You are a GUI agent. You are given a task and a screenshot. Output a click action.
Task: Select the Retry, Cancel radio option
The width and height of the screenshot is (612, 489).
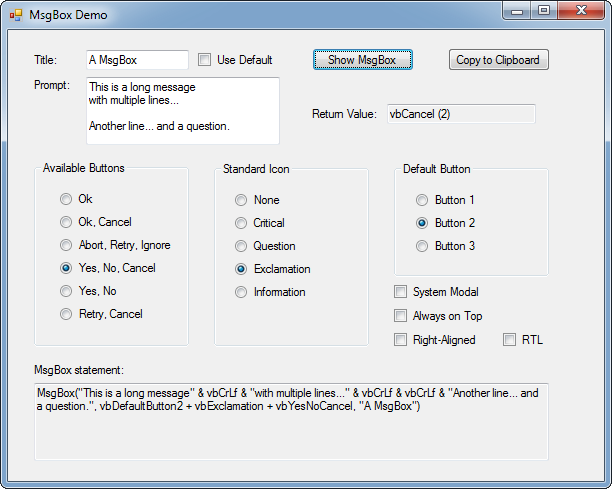click(x=66, y=314)
